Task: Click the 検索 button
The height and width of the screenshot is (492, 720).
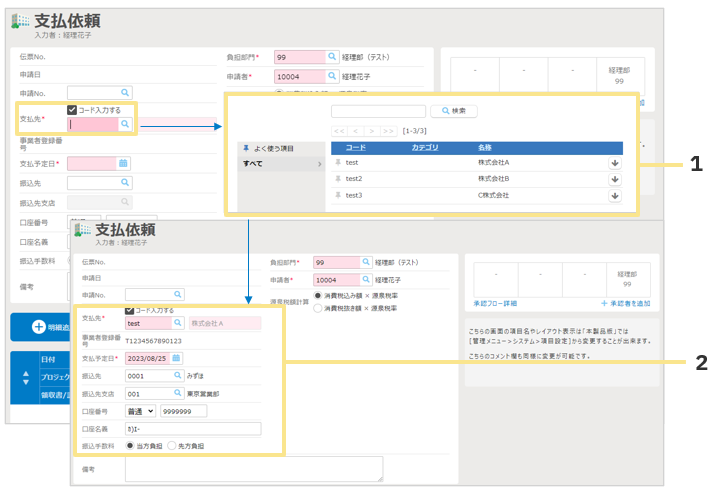Action: (453, 111)
